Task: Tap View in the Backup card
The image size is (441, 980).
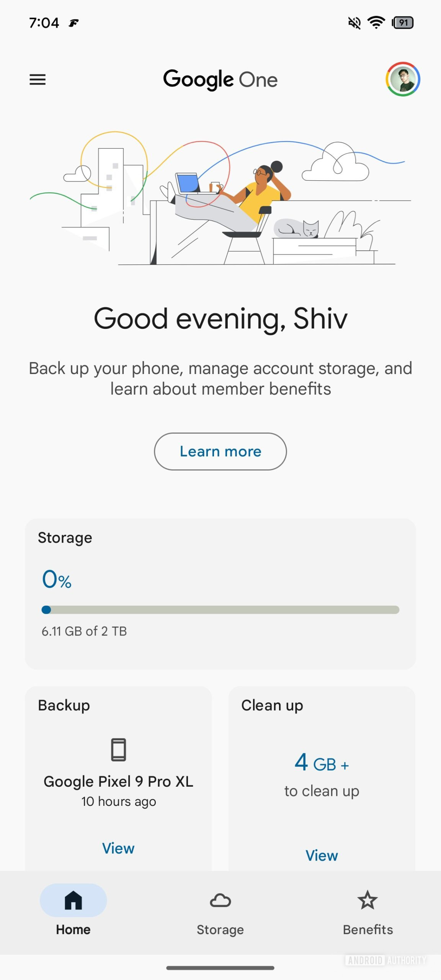Action: 118,848
